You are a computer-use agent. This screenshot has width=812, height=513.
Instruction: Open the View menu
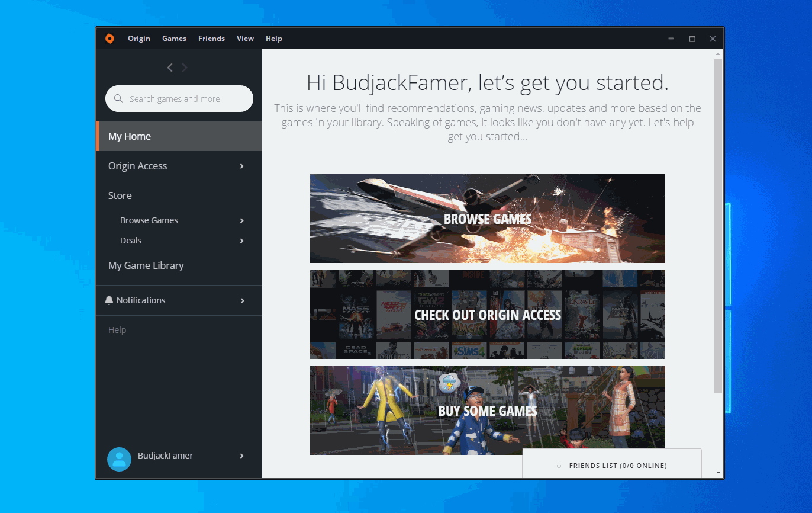click(x=245, y=39)
